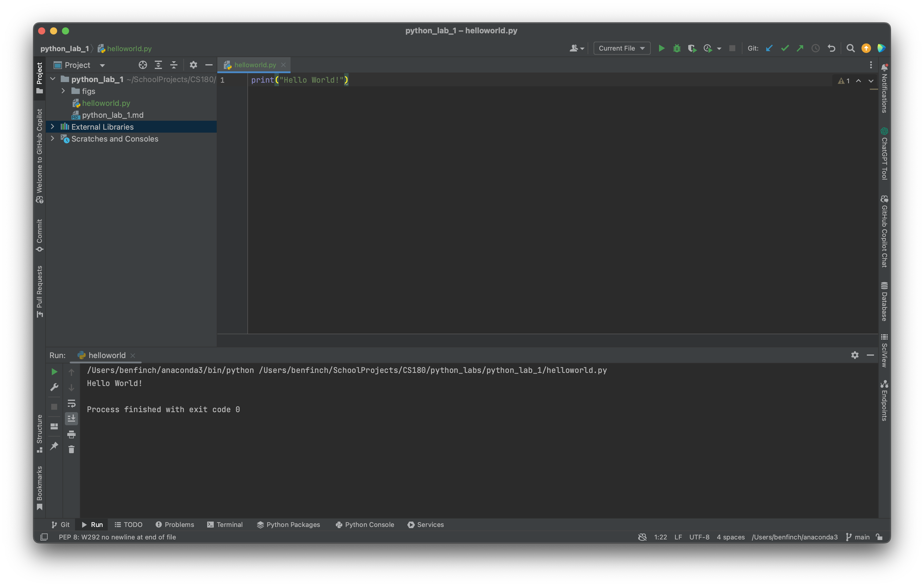The width and height of the screenshot is (924, 587).
Task: Clear console output with trash icon
Action: pos(71,449)
